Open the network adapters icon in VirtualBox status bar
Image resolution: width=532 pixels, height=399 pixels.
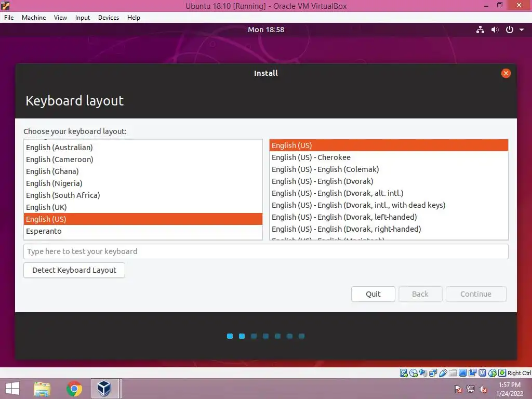pyautogui.click(x=433, y=373)
